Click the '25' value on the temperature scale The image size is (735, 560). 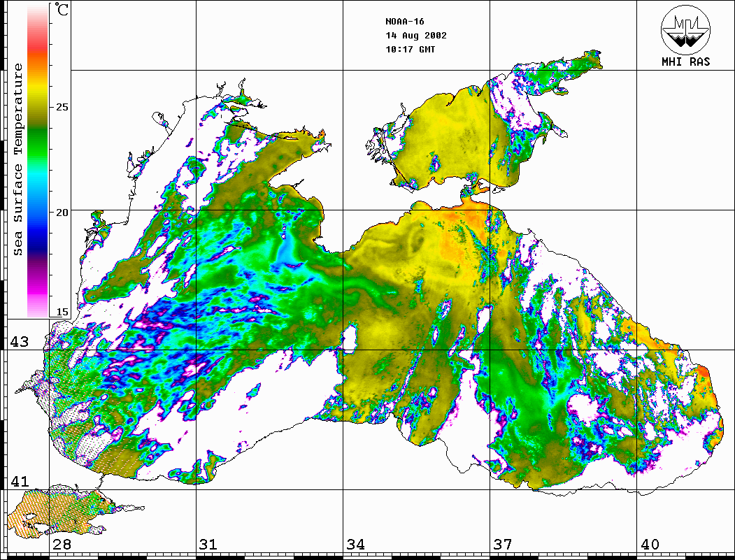[62, 107]
